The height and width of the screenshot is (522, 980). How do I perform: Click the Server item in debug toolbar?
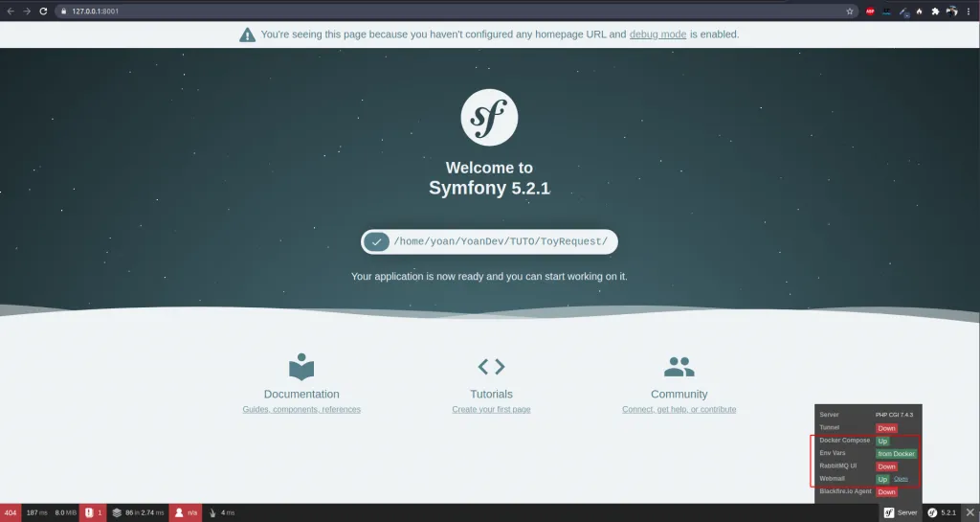(x=900, y=512)
